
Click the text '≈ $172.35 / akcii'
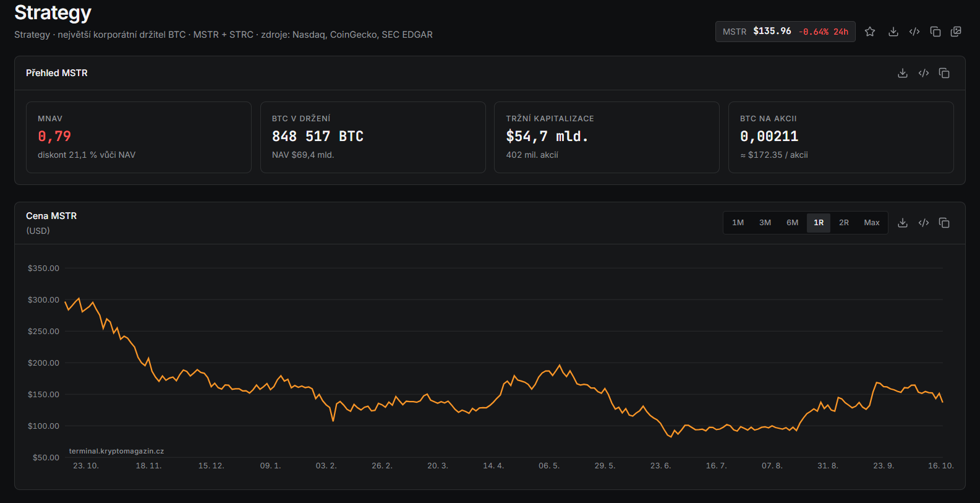point(774,155)
